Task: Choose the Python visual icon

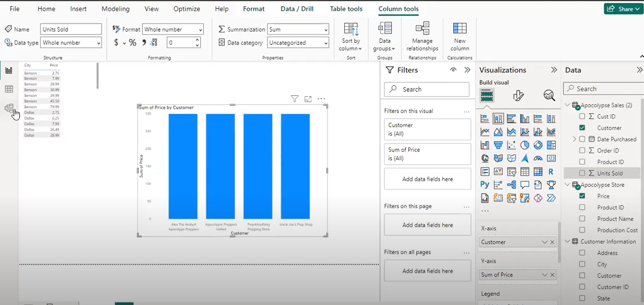Action: click(x=485, y=185)
